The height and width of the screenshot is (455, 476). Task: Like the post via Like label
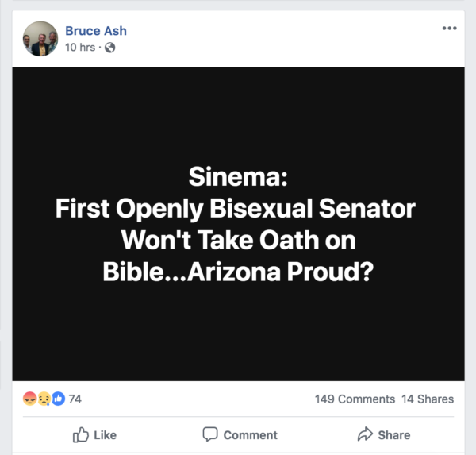pos(105,435)
